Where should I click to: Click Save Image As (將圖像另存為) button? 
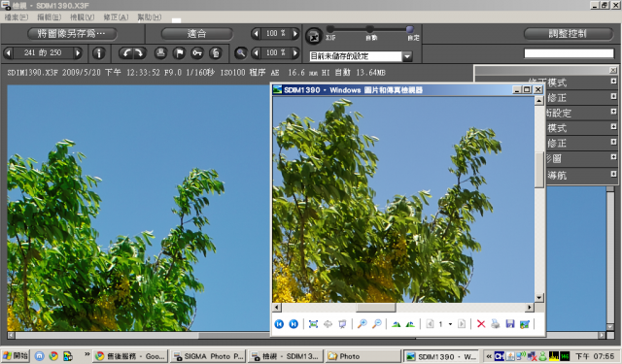coord(72,34)
